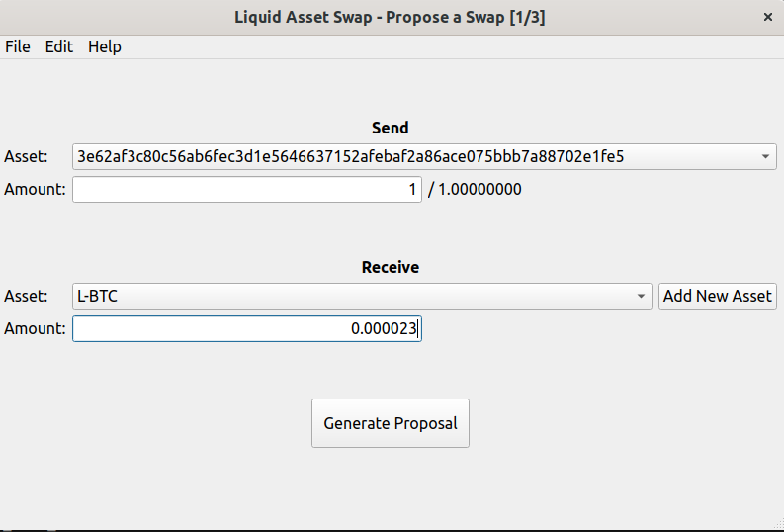Click the Send asset dropdown arrow

(x=766, y=156)
